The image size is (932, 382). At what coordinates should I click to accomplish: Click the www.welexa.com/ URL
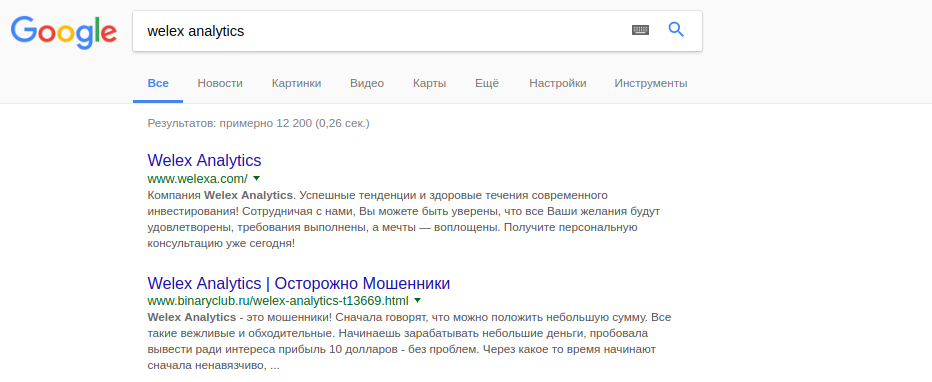(197, 178)
